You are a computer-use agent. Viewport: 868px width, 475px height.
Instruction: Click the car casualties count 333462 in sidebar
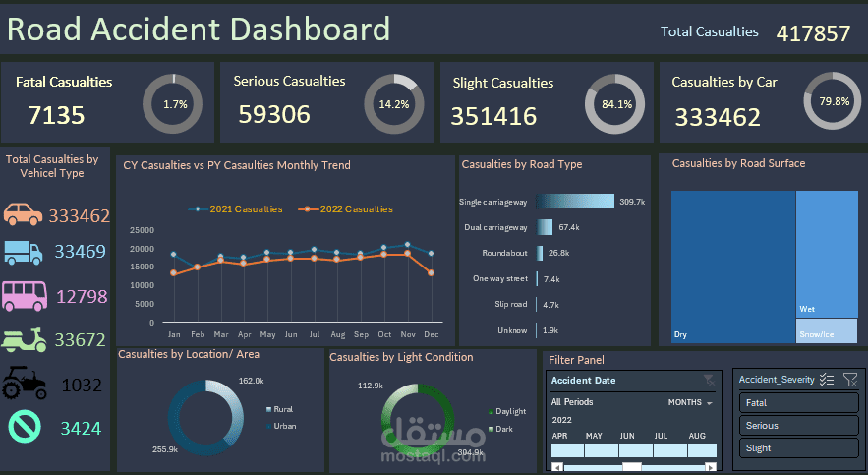(80, 216)
